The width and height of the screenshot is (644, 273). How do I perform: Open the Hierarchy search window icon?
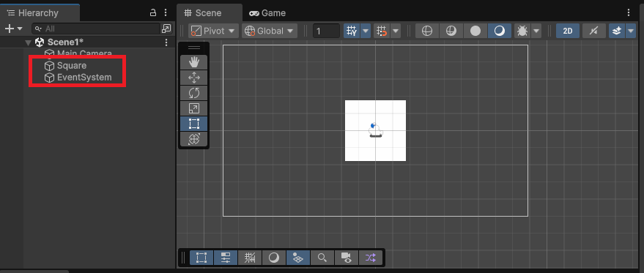[166, 29]
